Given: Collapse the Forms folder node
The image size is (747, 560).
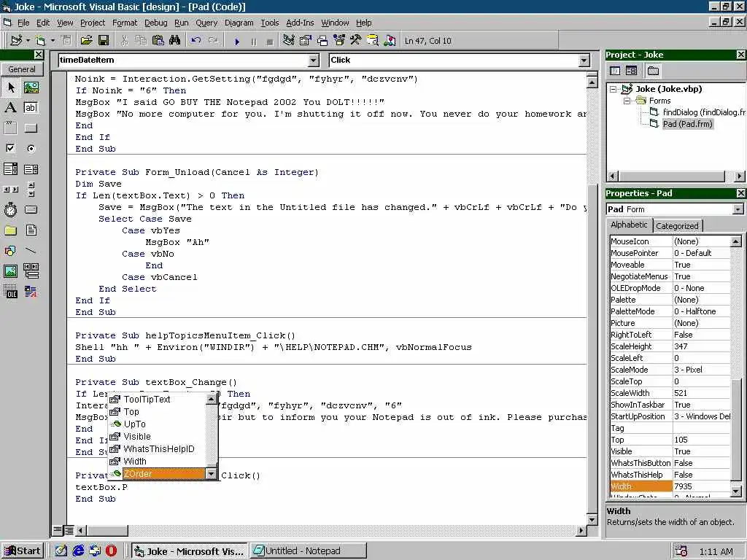Looking at the screenshot, I should [x=627, y=101].
